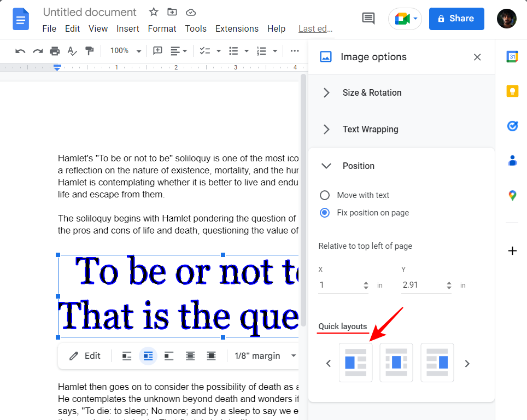Screen dimensions: 527x420
Task: Choose wrap text image layout button
Action: coord(148,356)
